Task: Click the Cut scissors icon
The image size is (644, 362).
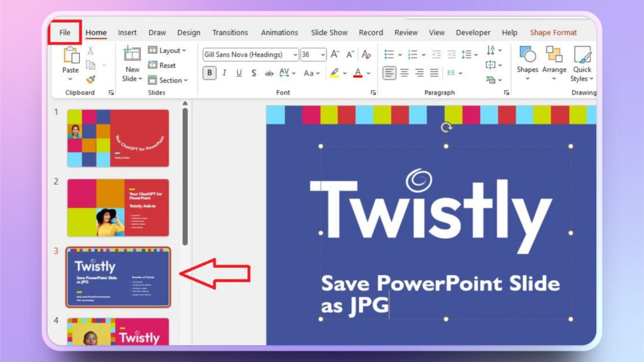Action: coord(91,51)
